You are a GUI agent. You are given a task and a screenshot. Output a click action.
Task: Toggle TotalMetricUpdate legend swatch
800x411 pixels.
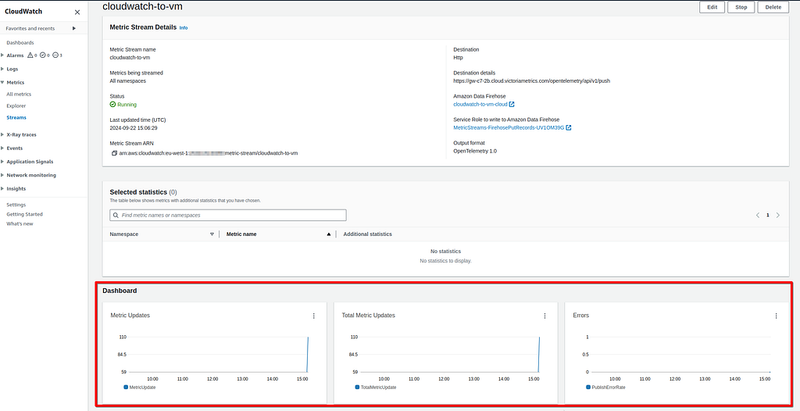pos(357,388)
